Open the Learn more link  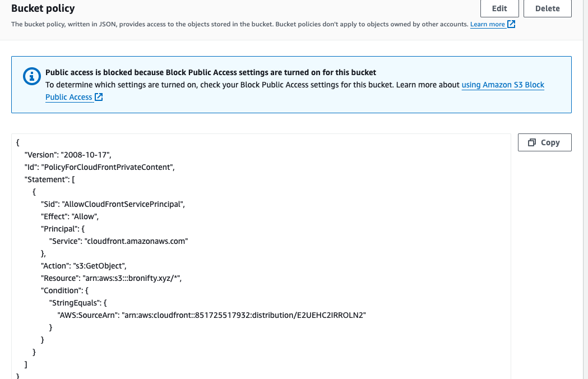487,25
